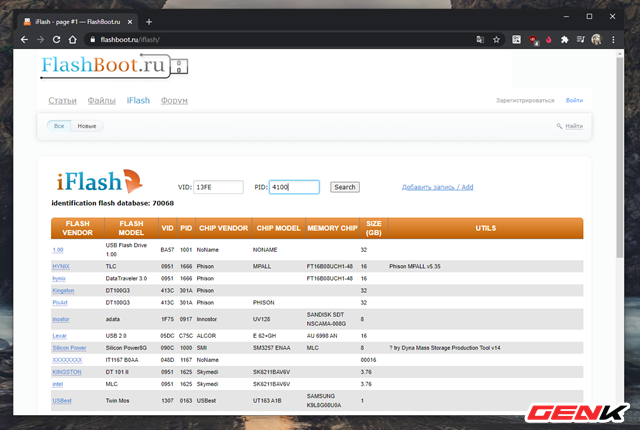Click the padlock site info icon

coord(93,40)
